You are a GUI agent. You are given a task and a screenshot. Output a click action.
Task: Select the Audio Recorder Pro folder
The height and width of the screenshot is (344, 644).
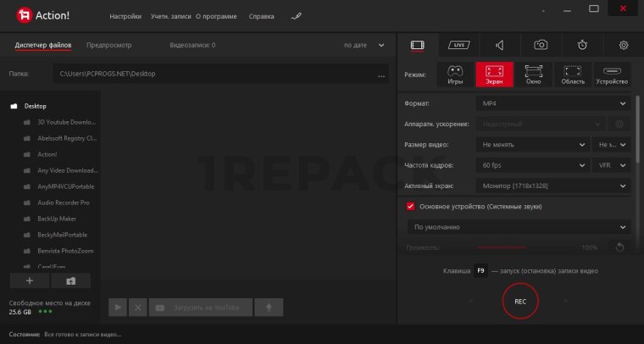64,203
